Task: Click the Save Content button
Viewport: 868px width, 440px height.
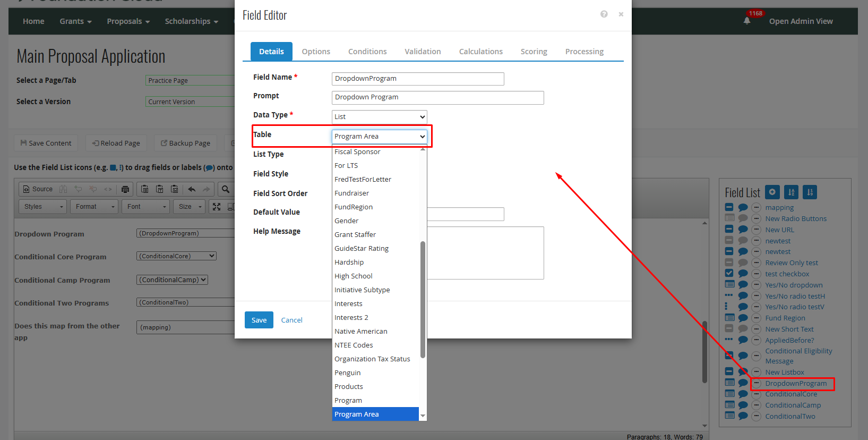Action: 46,143
